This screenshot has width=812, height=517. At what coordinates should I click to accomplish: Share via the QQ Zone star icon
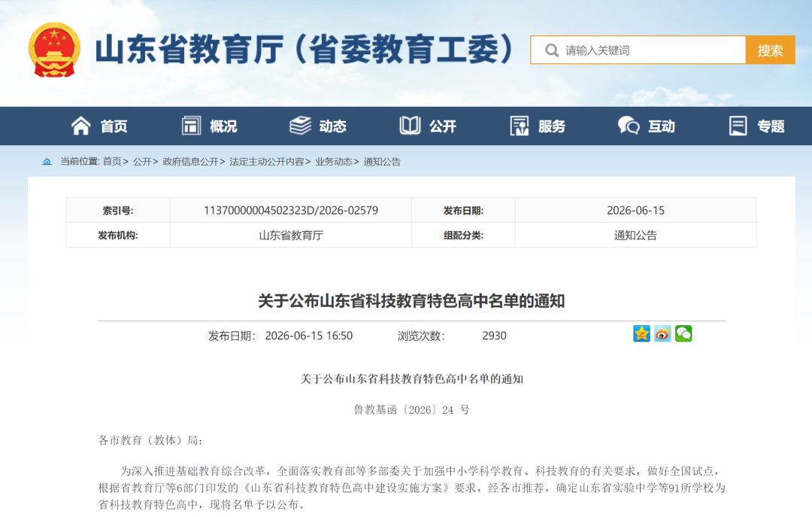coord(641,333)
